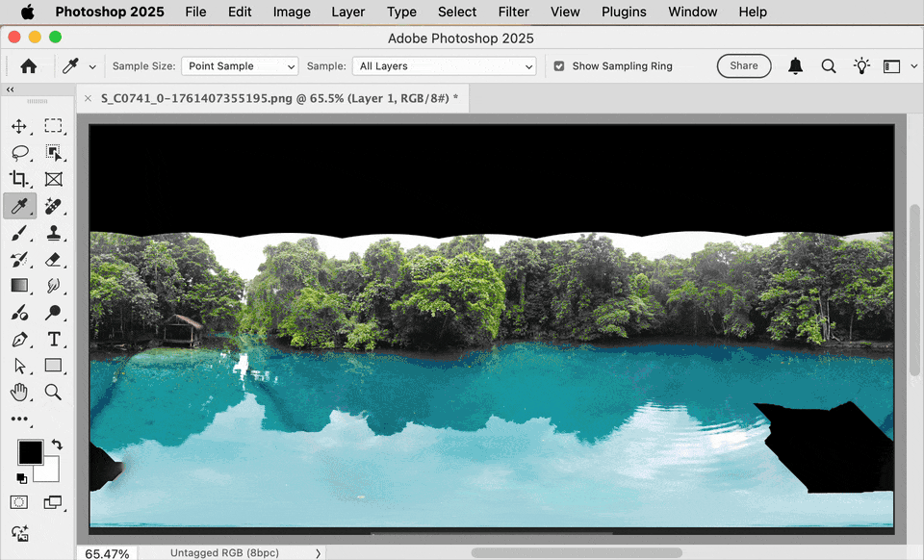Select the Move tool
Screen dimensions: 924x560
20,126
